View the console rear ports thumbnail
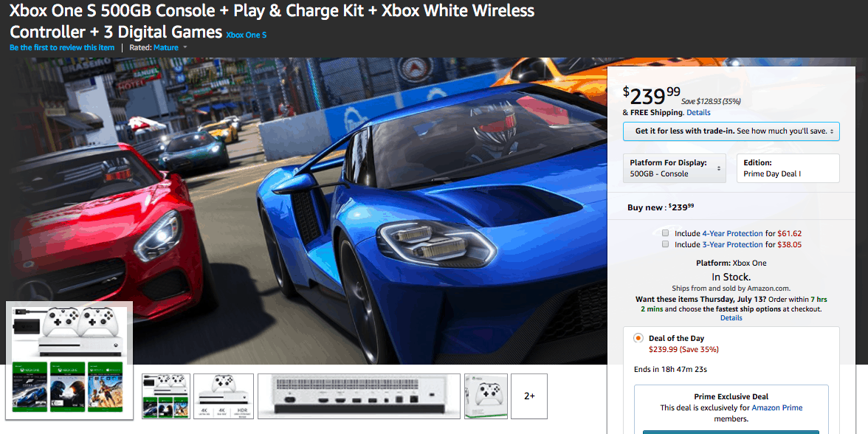868x434 pixels. click(359, 396)
